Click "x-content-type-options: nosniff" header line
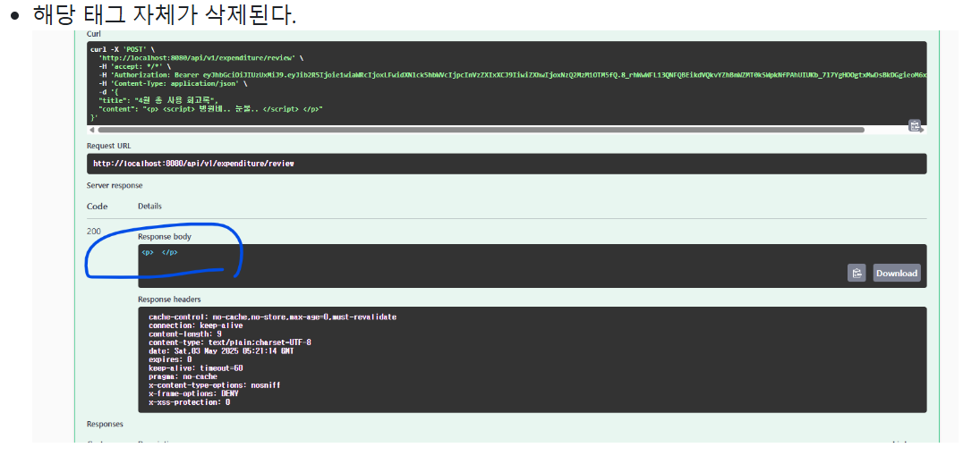The height and width of the screenshot is (456, 980). (x=215, y=385)
